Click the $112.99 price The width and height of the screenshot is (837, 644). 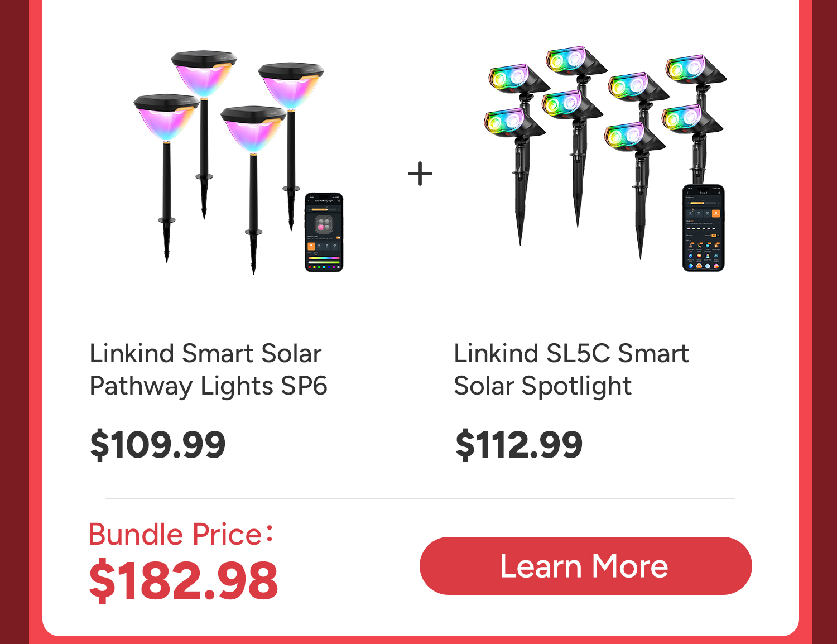[519, 445]
